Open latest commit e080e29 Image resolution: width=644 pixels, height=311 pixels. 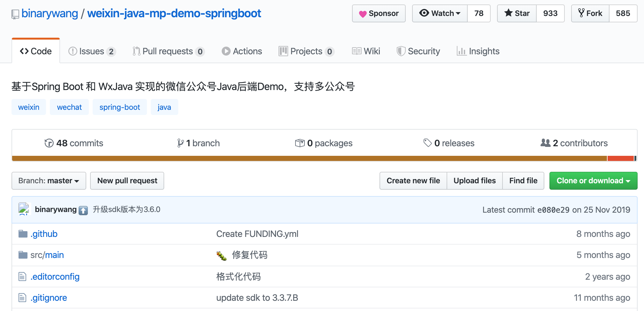pyautogui.click(x=553, y=210)
